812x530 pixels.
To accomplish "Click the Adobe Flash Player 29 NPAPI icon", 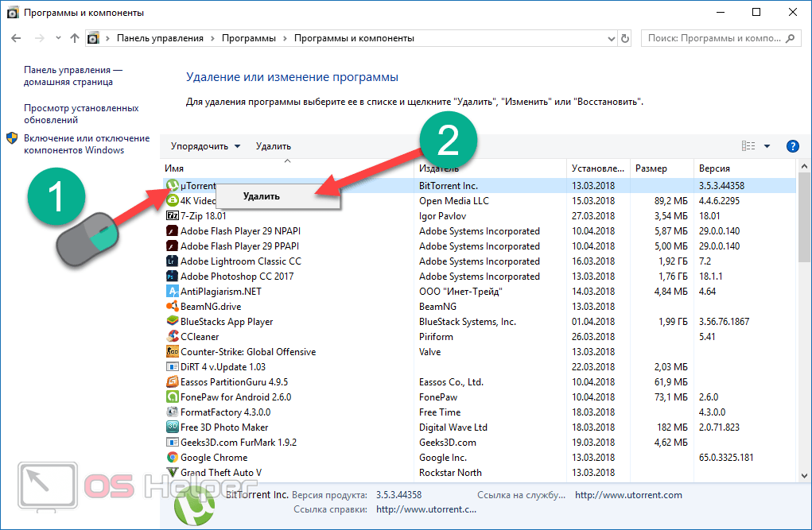I will pos(173,230).
